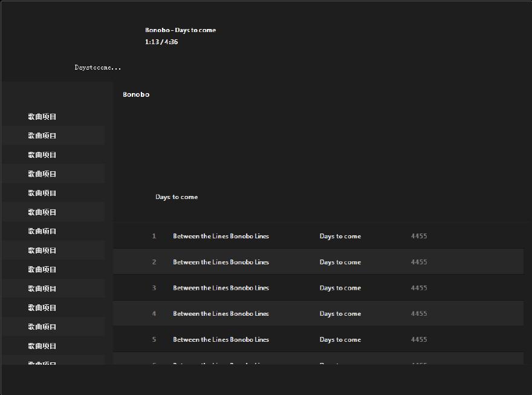Open album 'Days to come' in row 3
532x395 pixels.
(340, 288)
